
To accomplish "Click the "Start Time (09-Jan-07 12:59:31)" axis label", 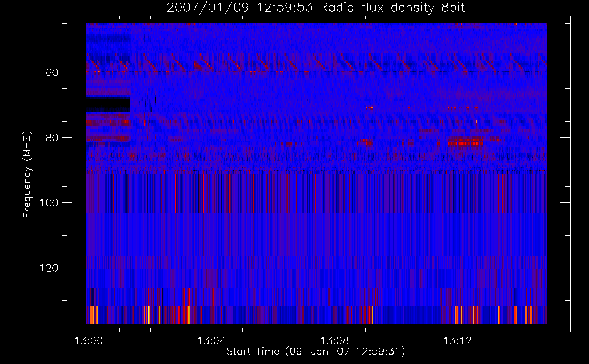I will [x=316, y=352].
